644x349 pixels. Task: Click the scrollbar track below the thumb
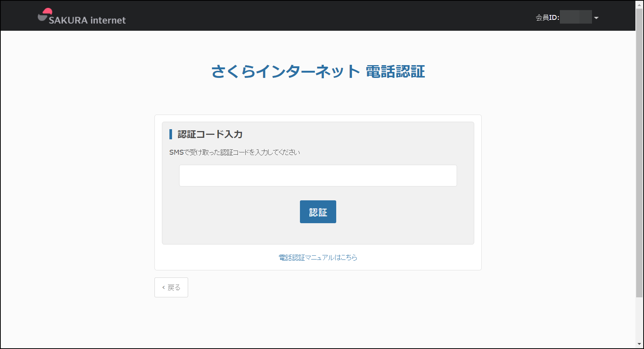(x=640, y=318)
